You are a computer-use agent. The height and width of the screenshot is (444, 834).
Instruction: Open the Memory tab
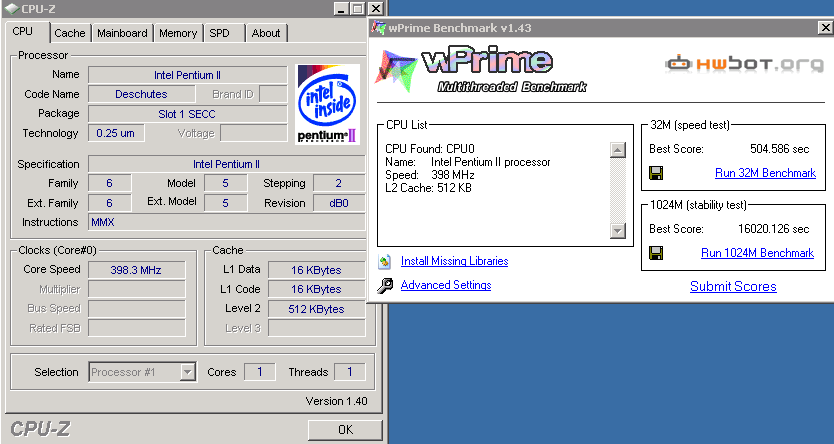click(178, 33)
